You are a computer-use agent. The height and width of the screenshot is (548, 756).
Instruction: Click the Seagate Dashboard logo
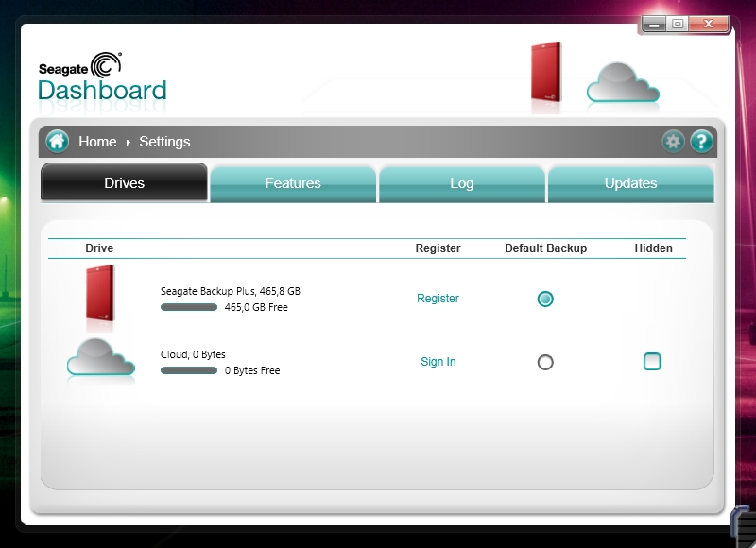102,77
